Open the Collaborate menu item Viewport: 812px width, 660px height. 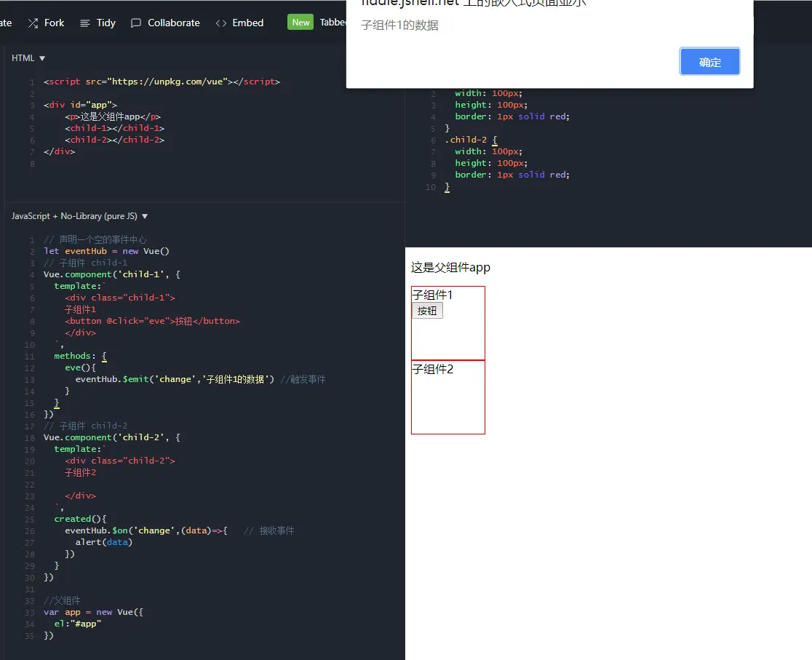[173, 23]
